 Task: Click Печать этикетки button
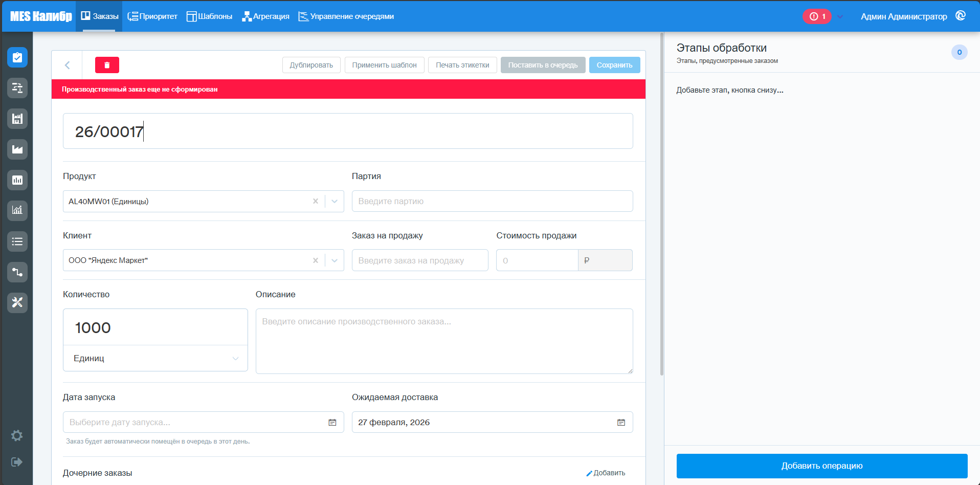click(462, 65)
